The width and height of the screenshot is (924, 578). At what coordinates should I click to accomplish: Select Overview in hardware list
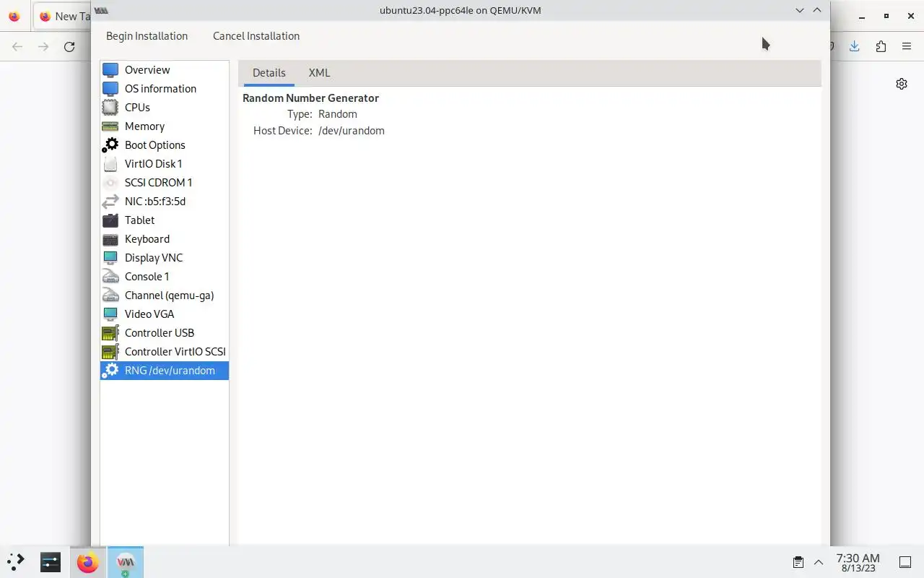(165, 70)
